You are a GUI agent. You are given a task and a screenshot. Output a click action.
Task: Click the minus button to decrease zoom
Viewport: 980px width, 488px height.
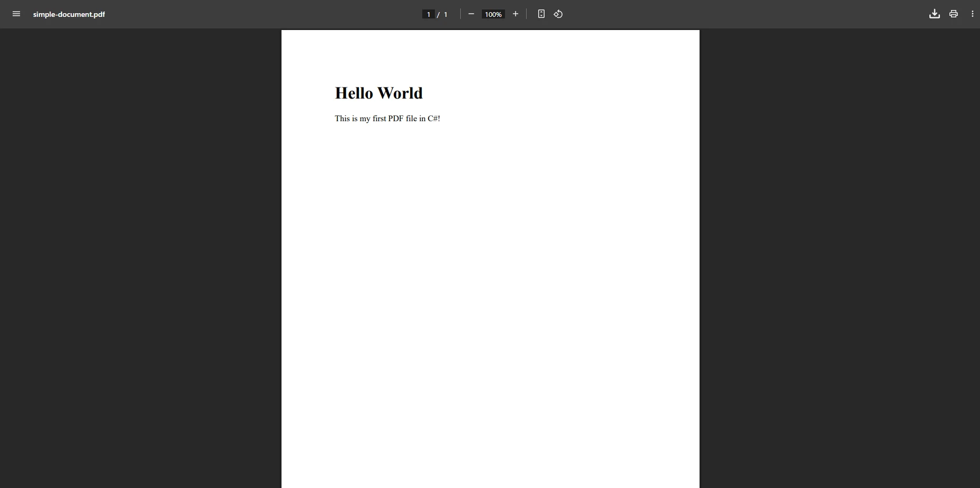point(471,14)
